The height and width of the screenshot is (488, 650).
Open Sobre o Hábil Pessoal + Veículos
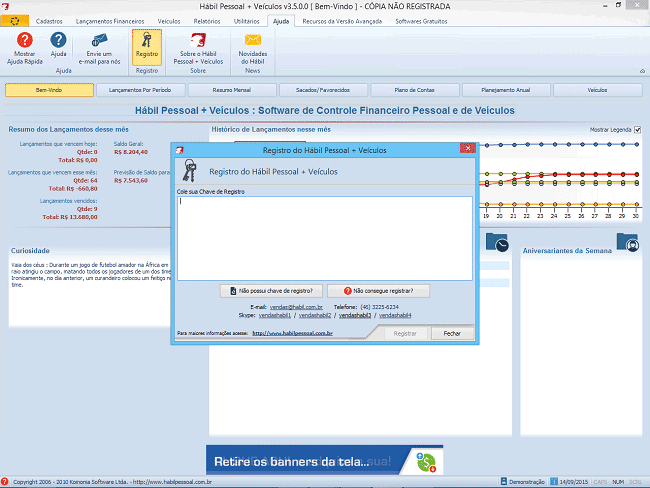click(198, 48)
